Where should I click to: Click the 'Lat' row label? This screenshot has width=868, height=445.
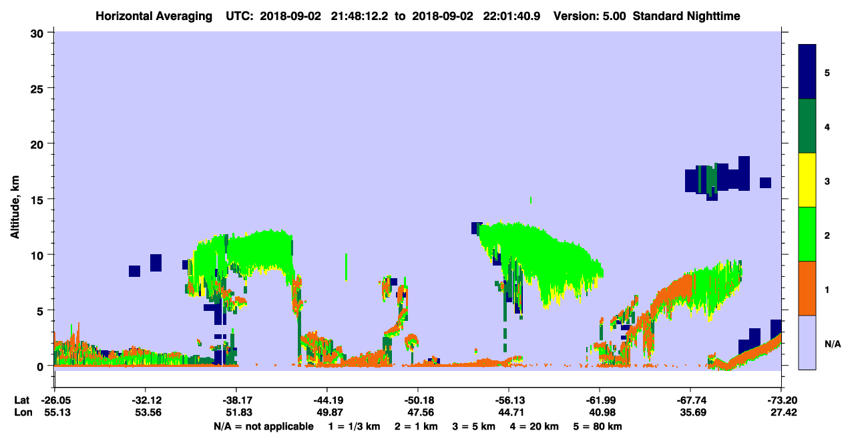click(22, 400)
